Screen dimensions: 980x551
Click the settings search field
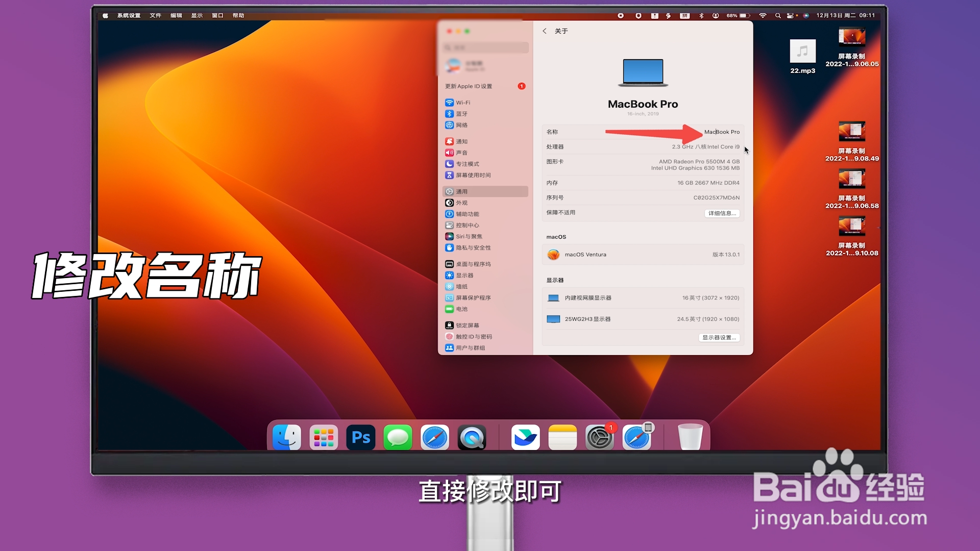click(x=485, y=47)
